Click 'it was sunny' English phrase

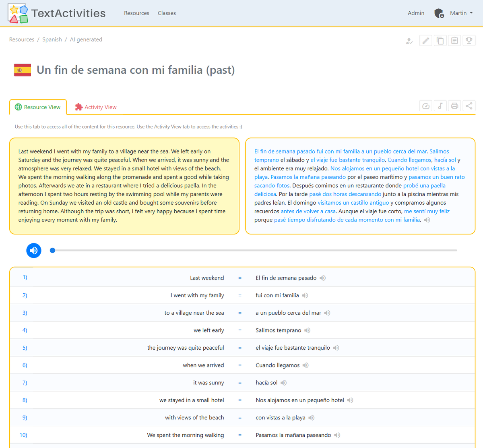tap(208, 383)
